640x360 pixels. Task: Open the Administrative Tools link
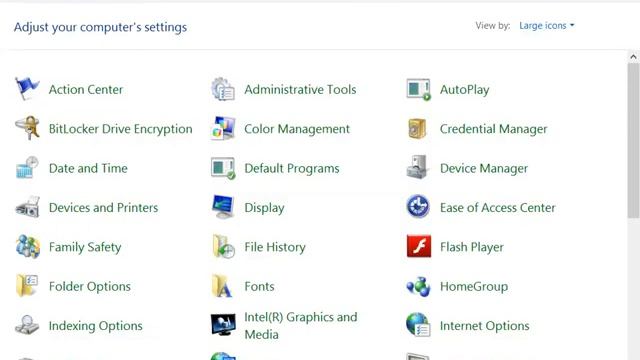point(300,89)
